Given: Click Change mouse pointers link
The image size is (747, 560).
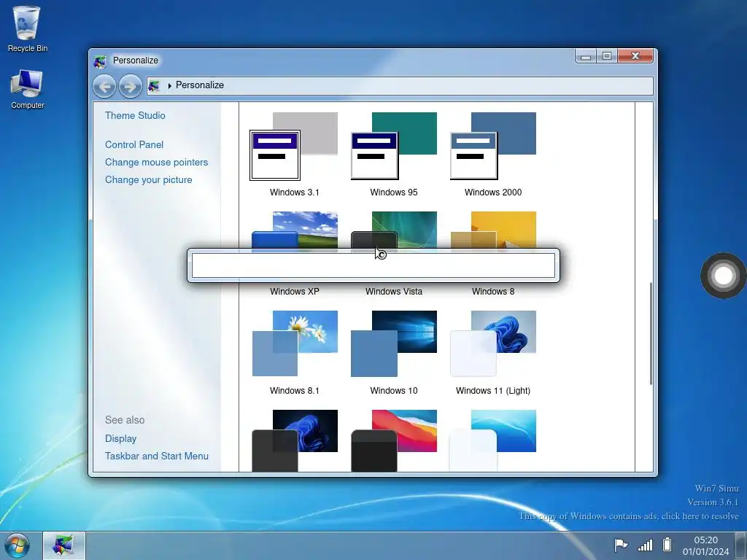Looking at the screenshot, I should point(156,163).
